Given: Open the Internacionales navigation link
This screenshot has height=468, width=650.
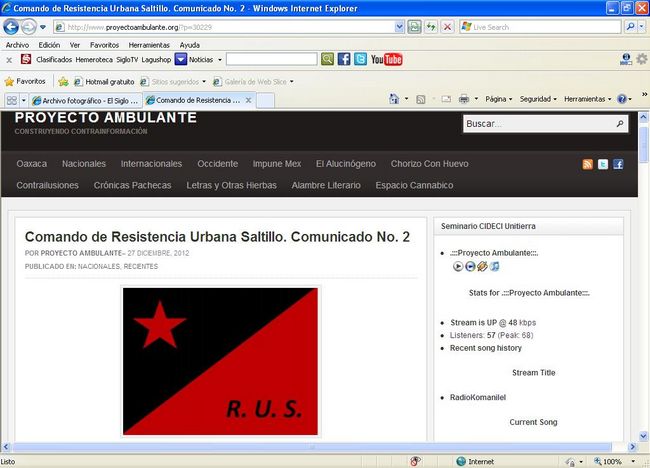Looking at the screenshot, I should (x=151, y=164).
